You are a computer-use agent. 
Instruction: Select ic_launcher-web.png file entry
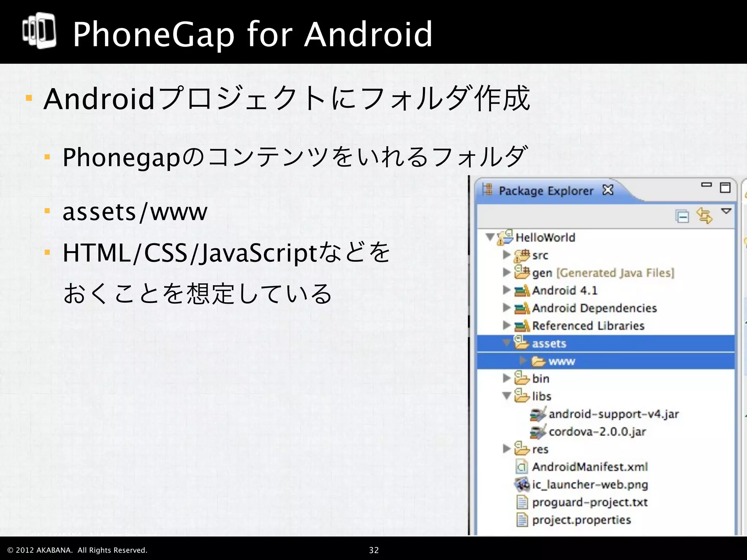[590, 485]
